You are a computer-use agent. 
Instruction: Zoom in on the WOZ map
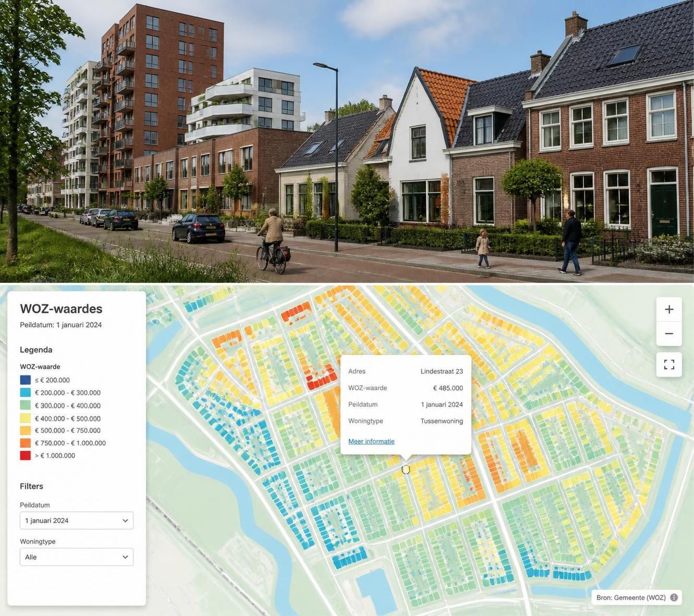669,309
